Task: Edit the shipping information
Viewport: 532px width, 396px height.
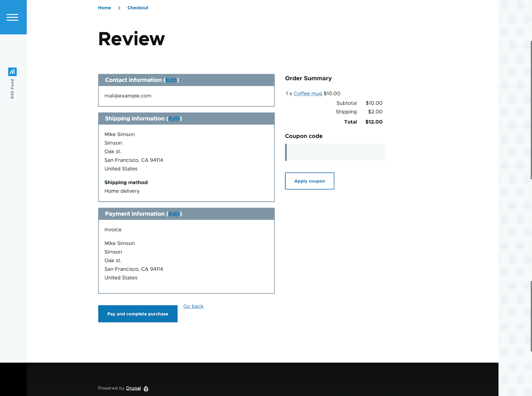Action: click(x=174, y=118)
